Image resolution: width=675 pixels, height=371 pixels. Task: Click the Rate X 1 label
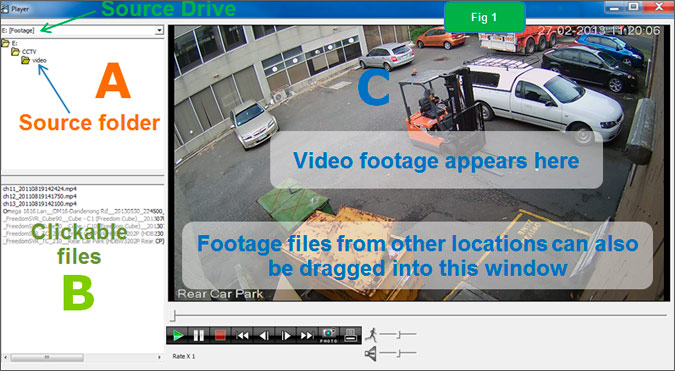point(184,356)
